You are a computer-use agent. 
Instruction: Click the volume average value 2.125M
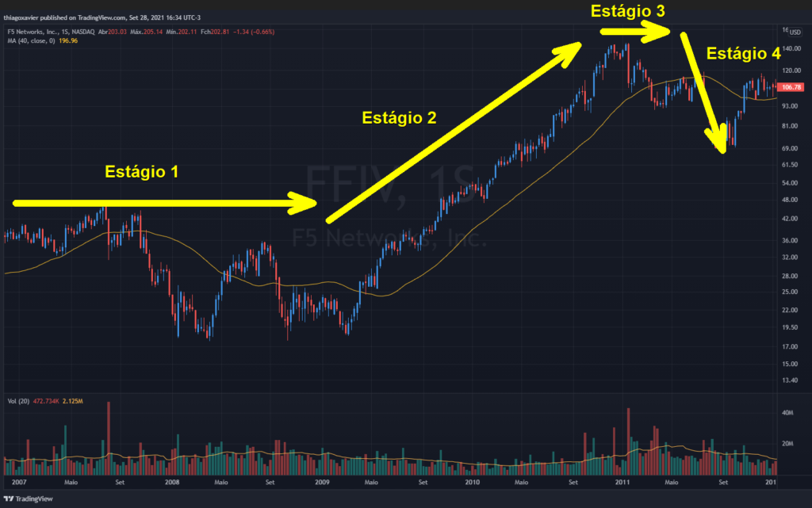pyautogui.click(x=72, y=401)
